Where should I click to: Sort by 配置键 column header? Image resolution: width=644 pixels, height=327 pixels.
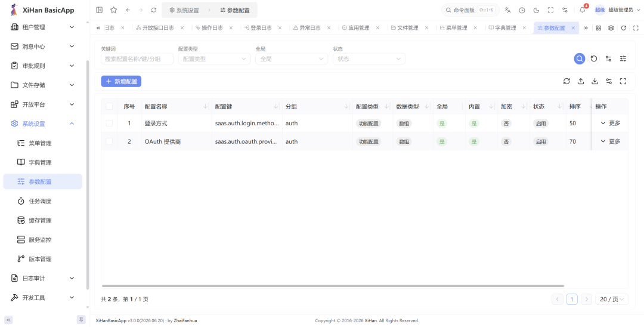(x=247, y=106)
